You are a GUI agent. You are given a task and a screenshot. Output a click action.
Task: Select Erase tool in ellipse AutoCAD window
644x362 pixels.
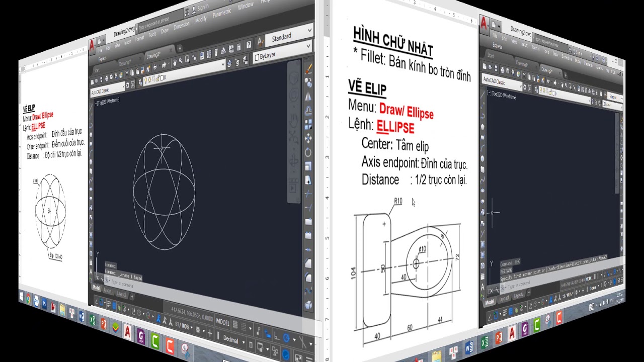point(309,68)
